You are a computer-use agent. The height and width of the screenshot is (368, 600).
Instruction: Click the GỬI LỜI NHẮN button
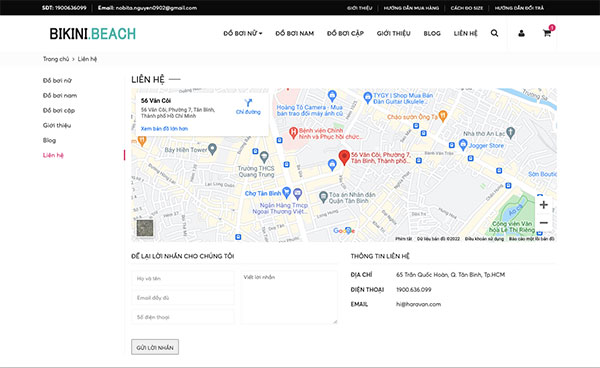(x=155, y=347)
